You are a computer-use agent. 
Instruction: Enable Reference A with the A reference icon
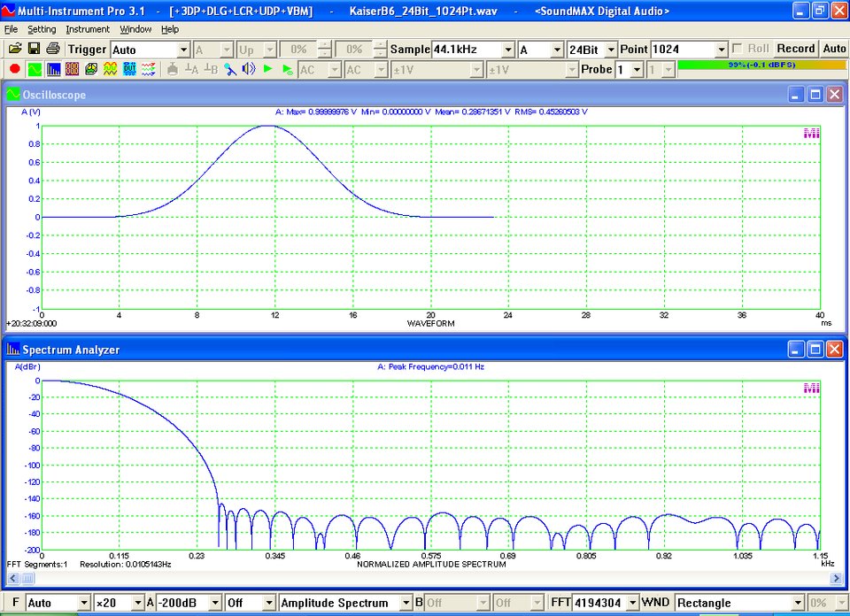(x=191, y=69)
